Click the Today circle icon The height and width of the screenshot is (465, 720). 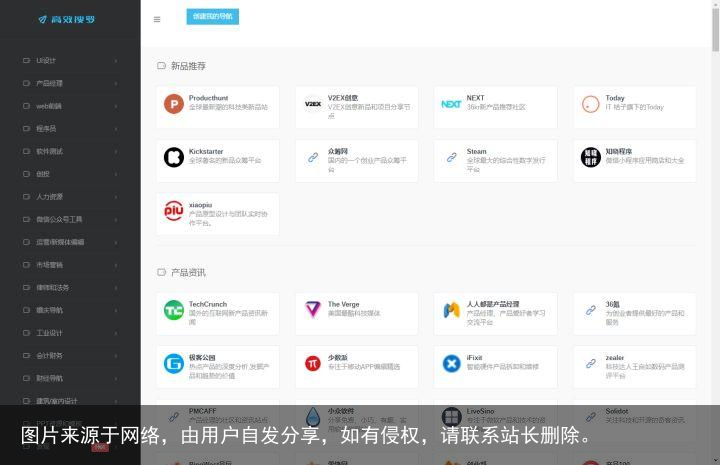(x=591, y=104)
